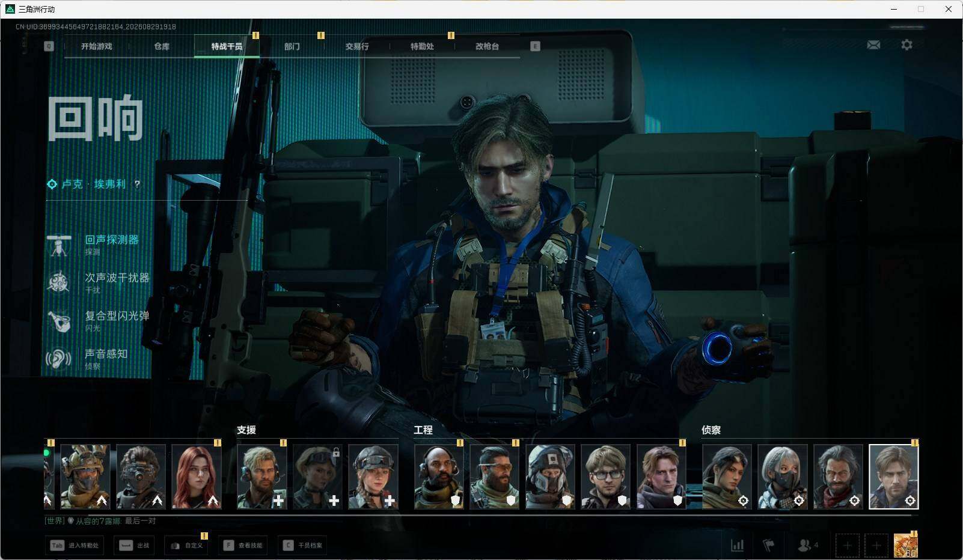Open the 世界 chat message line
963x560 pixels.
tap(100, 521)
